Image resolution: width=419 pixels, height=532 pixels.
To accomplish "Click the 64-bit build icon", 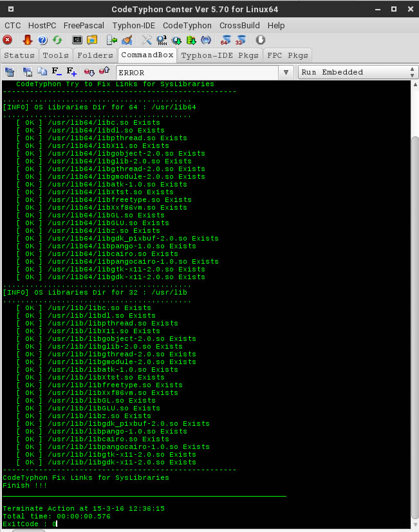I will (225, 40).
